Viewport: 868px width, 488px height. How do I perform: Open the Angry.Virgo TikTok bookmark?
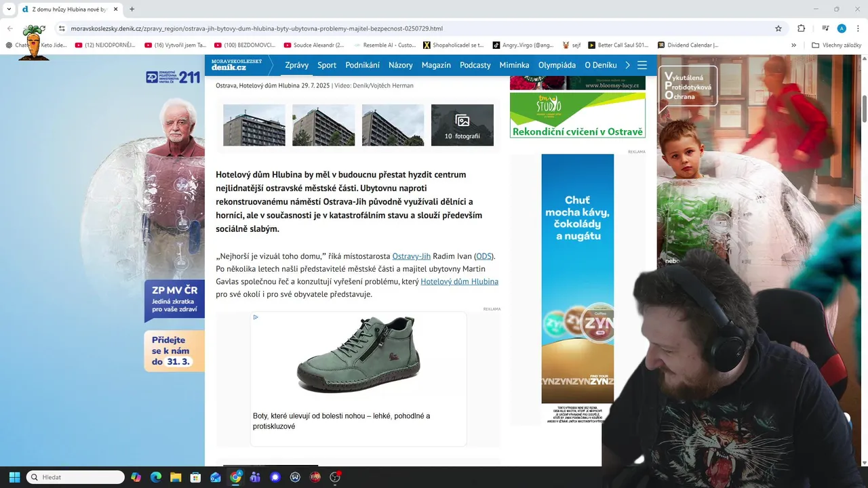click(523, 45)
